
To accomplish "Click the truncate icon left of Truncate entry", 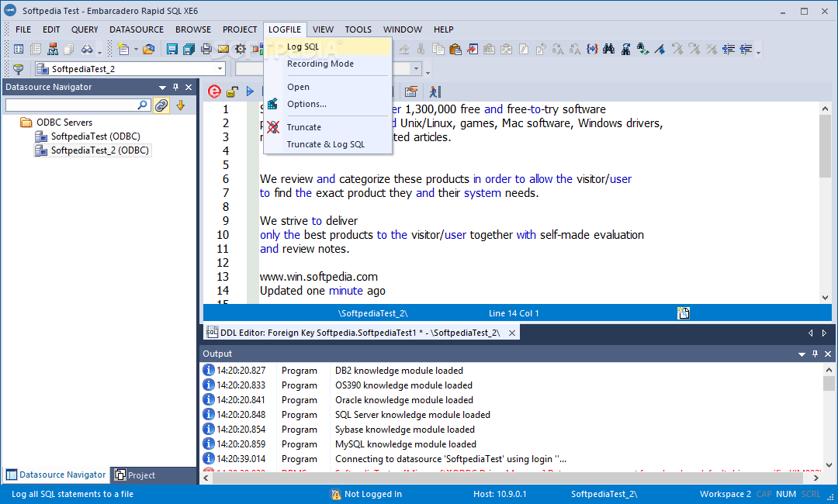I will point(273,127).
